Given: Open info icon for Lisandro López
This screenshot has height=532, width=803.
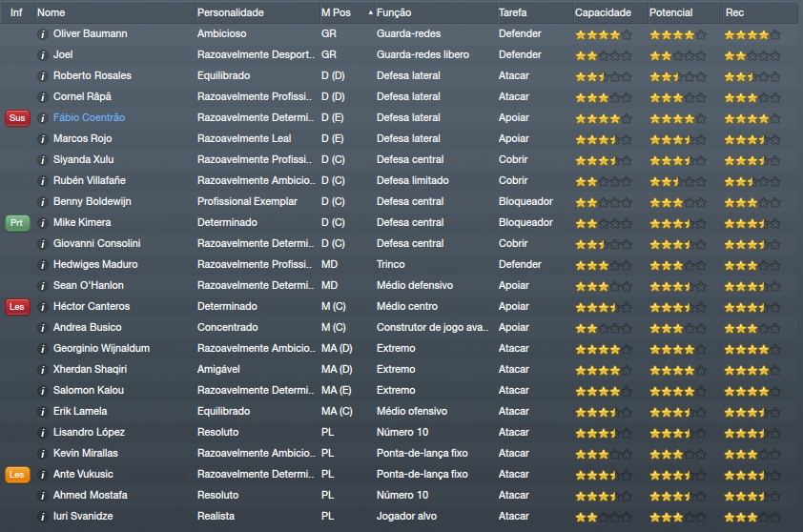Looking at the screenshot, I should (x=42, y=432).
